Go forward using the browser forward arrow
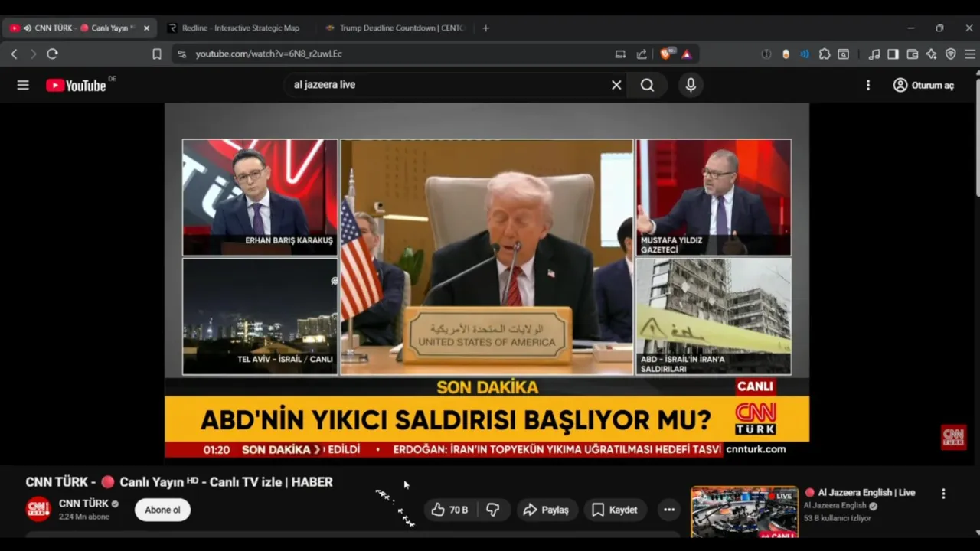Screen dimensions: 980x551 [x=33, y=54]
